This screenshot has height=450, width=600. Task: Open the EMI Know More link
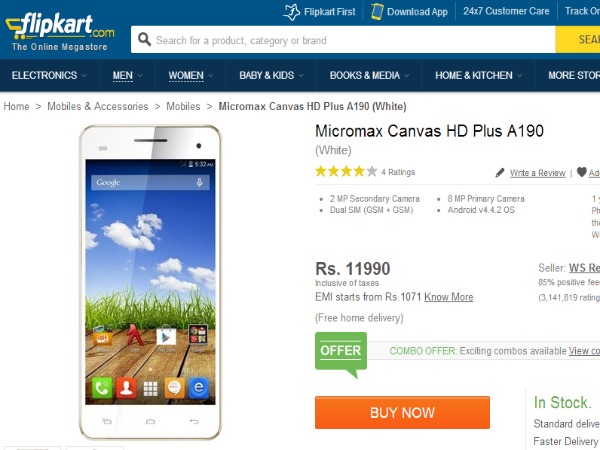(x=448, y=297)
